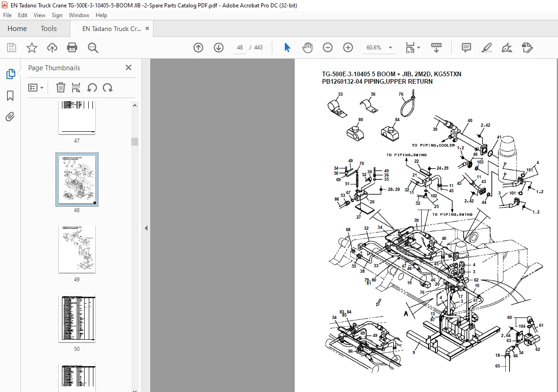Zoom out with the minus button
Image resolution: width=558 pixels, height=392 pixels.
328,48
